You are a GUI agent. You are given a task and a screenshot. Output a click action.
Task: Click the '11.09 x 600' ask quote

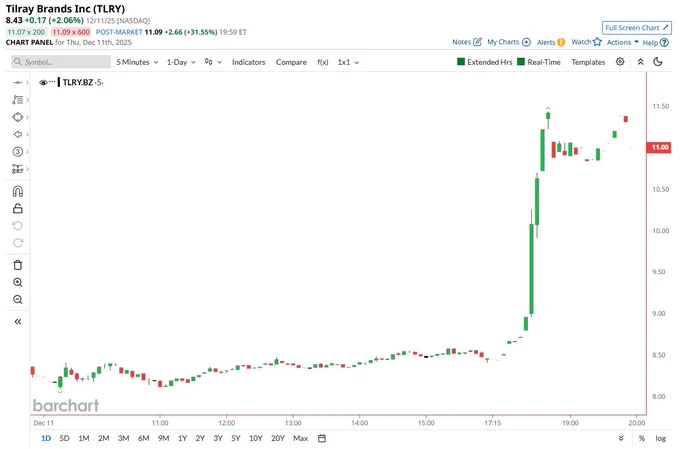tap(71, 32)
